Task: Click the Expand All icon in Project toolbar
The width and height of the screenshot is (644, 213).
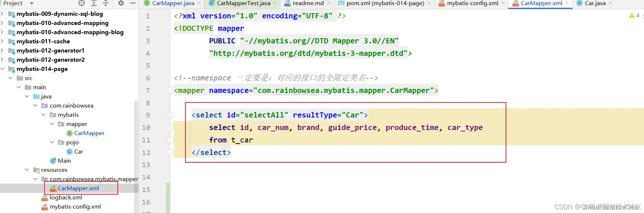Action: (94, 3)
